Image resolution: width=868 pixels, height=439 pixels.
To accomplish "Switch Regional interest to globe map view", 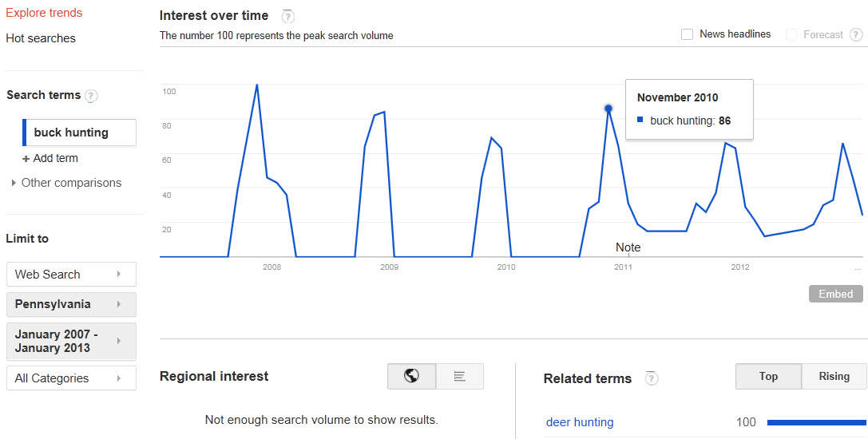I will pyautogui.click(x=412, y=377).
